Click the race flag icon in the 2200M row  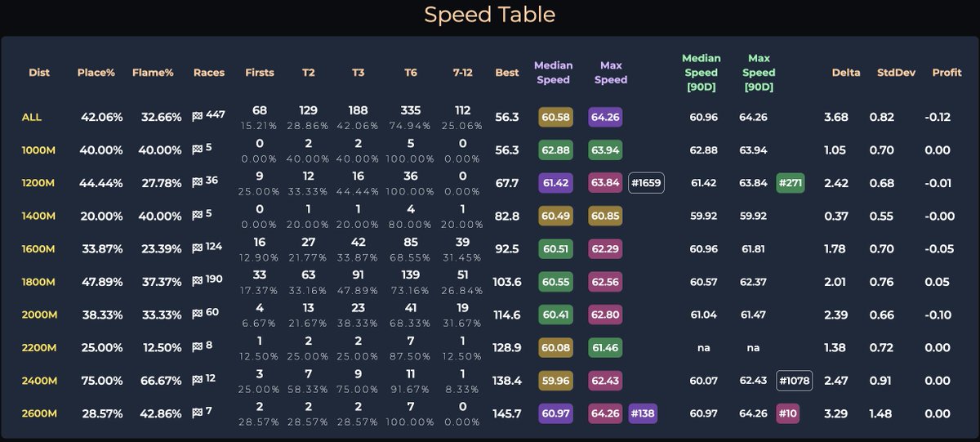(197, 347)
